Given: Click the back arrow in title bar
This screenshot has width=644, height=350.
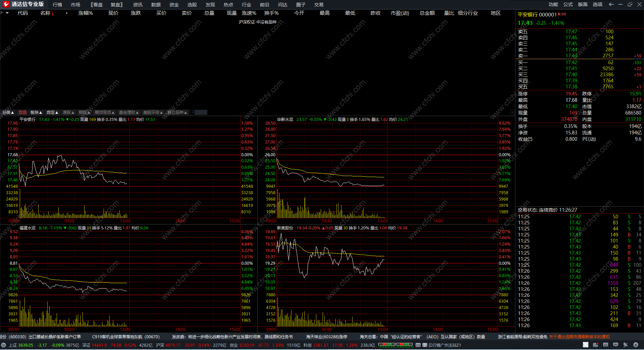Looking at the screenshot, I should coord(611,4).
